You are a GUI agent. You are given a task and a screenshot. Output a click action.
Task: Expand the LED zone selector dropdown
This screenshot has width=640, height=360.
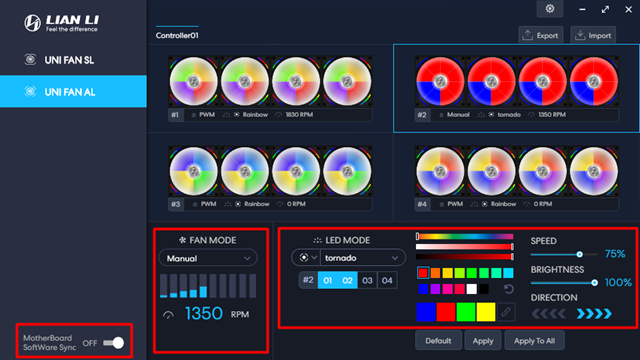[307, 258]
